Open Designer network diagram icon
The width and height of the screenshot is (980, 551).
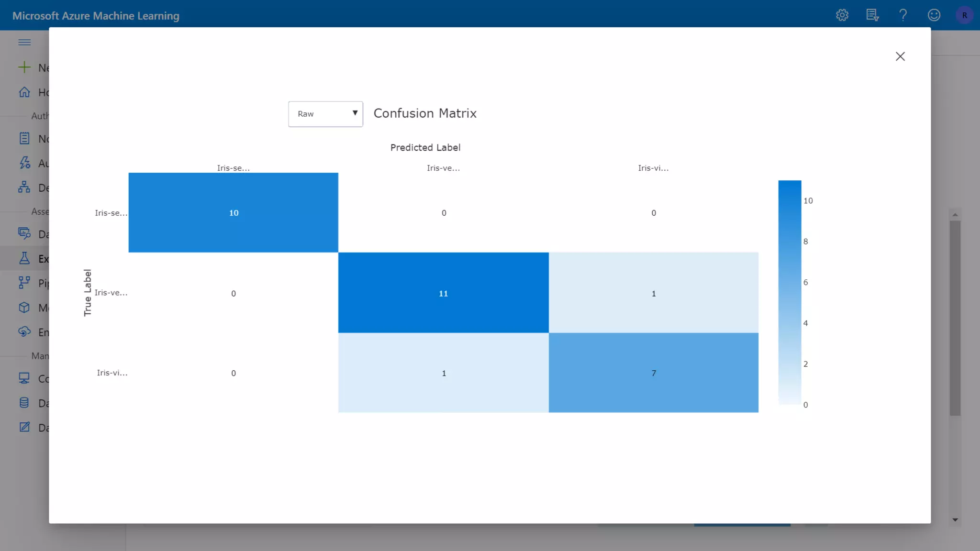[x=24, y=187]
